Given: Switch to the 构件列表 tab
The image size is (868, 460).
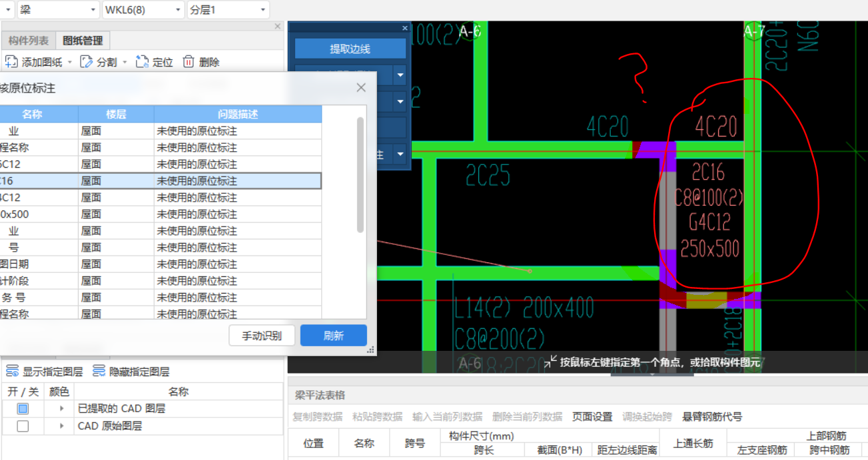Looking at the screenshot, I should click(29, 41).
